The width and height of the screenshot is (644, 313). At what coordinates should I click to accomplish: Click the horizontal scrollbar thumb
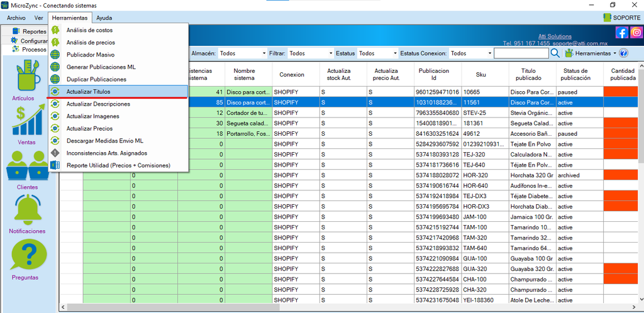click(x=174, y=307)
